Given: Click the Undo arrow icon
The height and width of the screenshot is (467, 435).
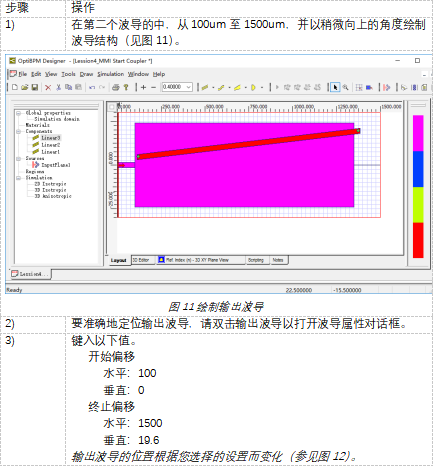Looking at the screenshot, I should click(92, 87).
